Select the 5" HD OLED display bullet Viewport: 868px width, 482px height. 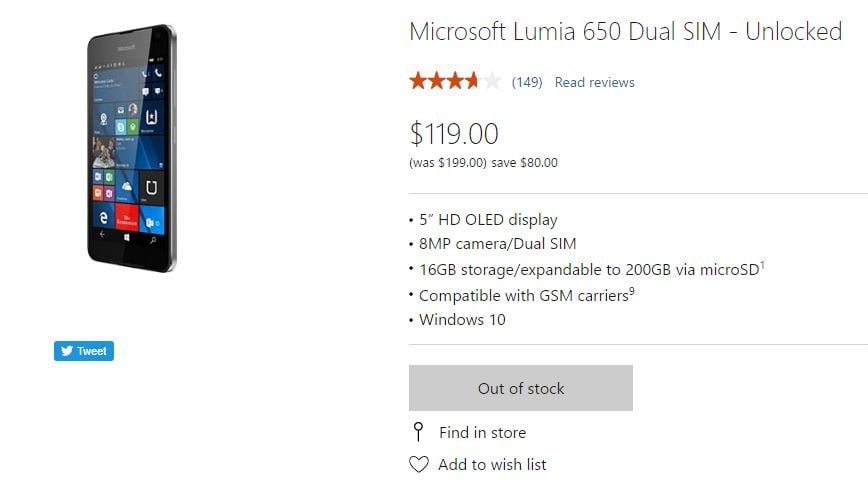tap(483, 220)
